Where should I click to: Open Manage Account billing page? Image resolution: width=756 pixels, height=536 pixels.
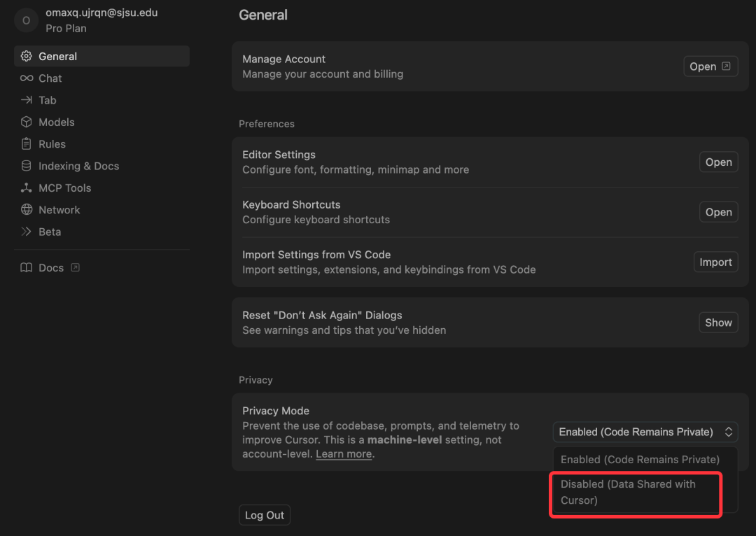coord(710,66)
